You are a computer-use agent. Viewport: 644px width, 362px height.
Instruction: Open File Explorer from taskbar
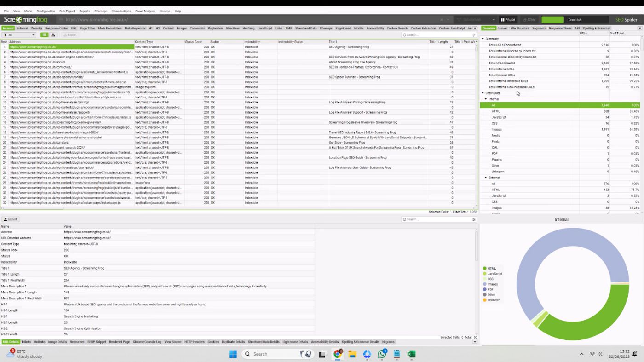pyautogui.click(x=352, y=354)
